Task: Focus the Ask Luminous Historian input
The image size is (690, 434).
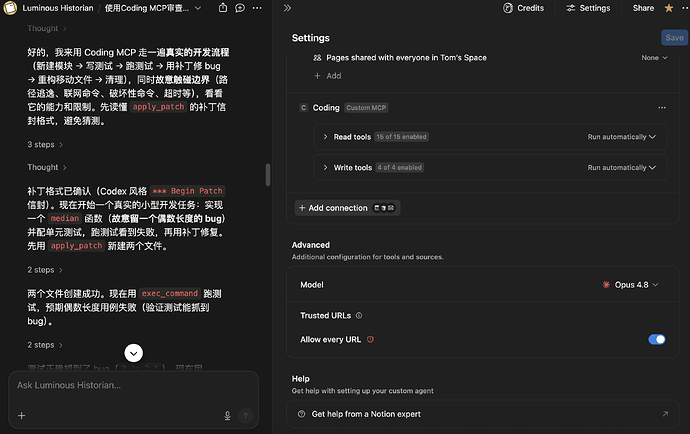Action: (133, 386)
